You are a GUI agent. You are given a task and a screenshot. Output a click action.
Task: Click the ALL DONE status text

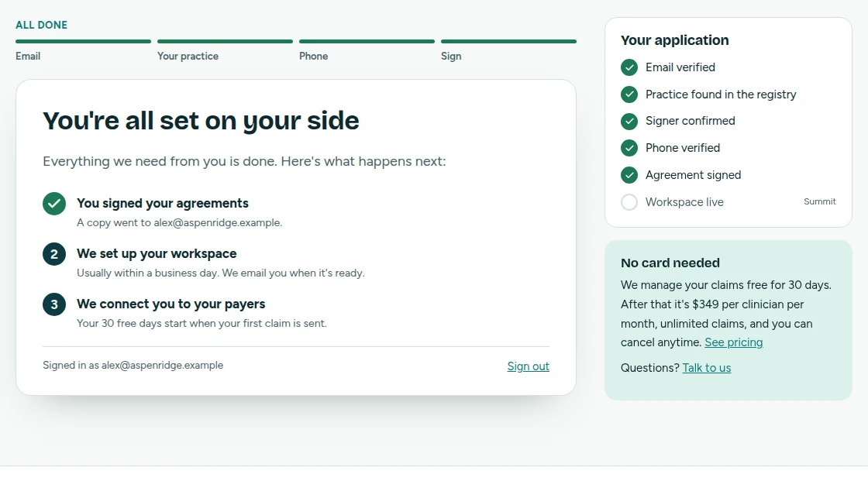pyautogui.click(x=42, y=25)
